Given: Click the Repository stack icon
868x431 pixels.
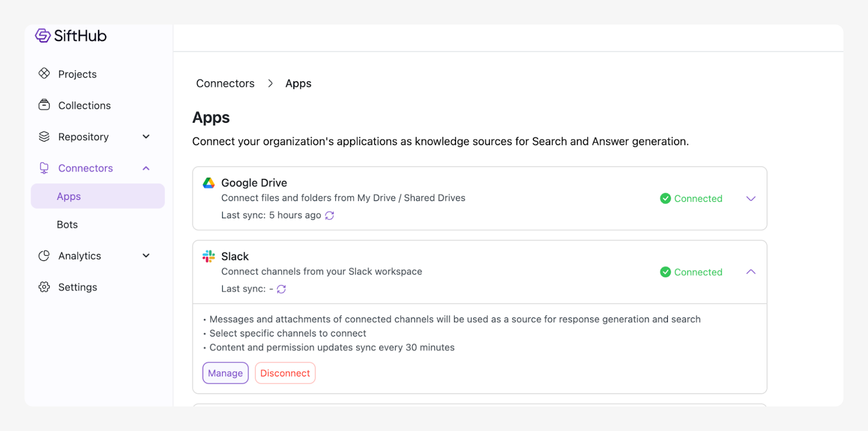Looking at the screenshot, I should (44, 136).
